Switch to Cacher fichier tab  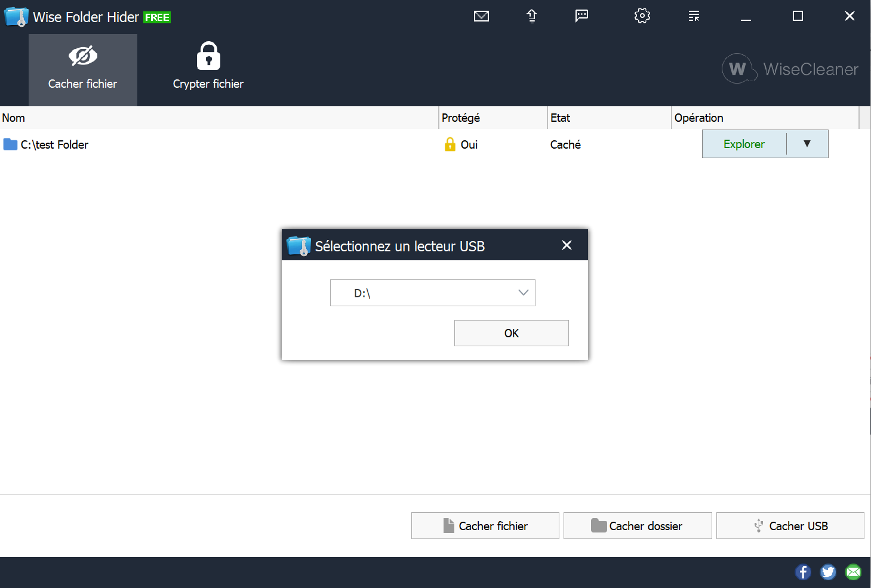[83, 70]
